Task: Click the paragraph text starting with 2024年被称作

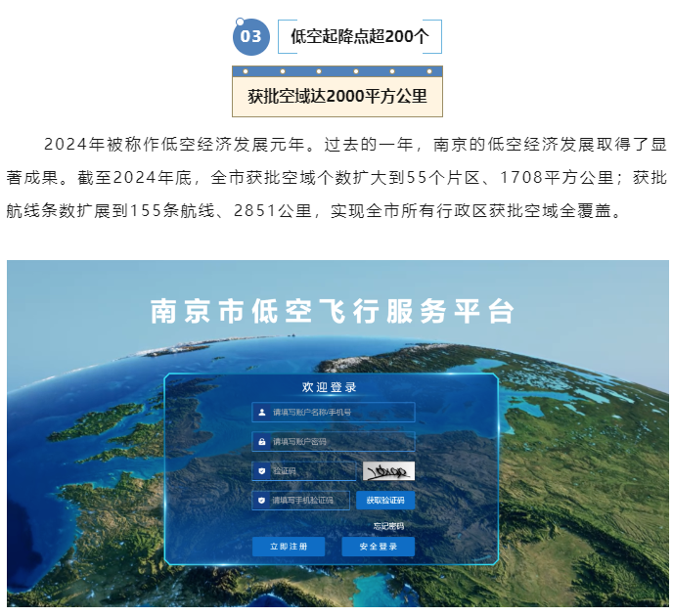Action: [x=336, y=178]
